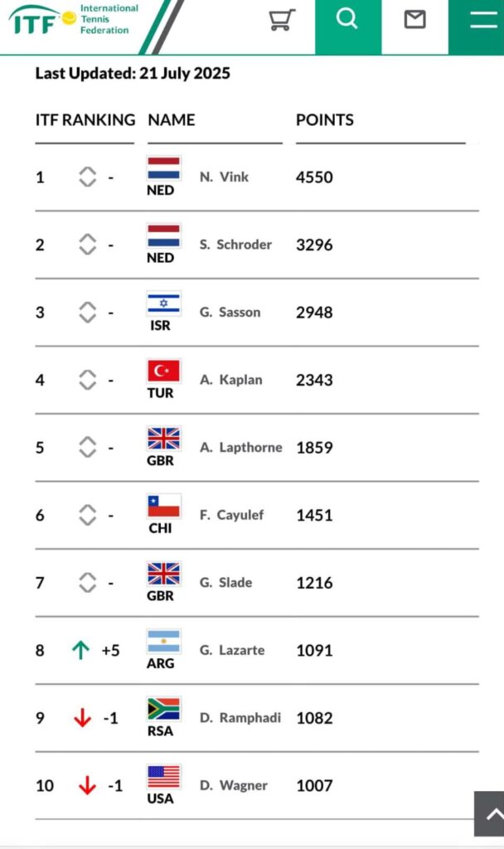This screenshot has width=504, height=849.
Task: Click the POINTS column header
Action: coord(325,119)
